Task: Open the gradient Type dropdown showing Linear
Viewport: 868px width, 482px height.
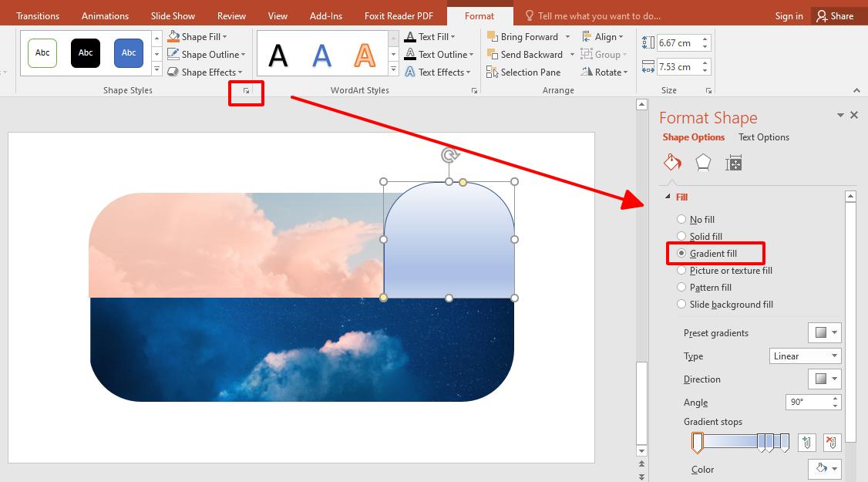Action: (x=805, y=356)
